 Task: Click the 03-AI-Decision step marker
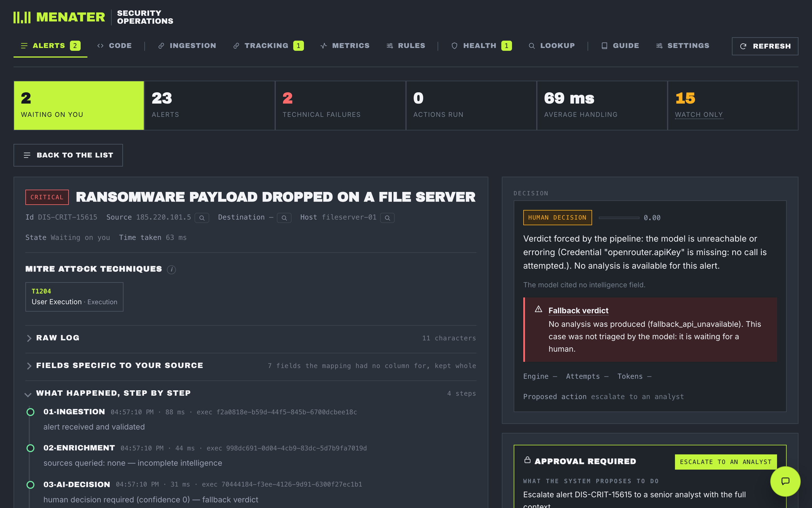tap(30, 485)
